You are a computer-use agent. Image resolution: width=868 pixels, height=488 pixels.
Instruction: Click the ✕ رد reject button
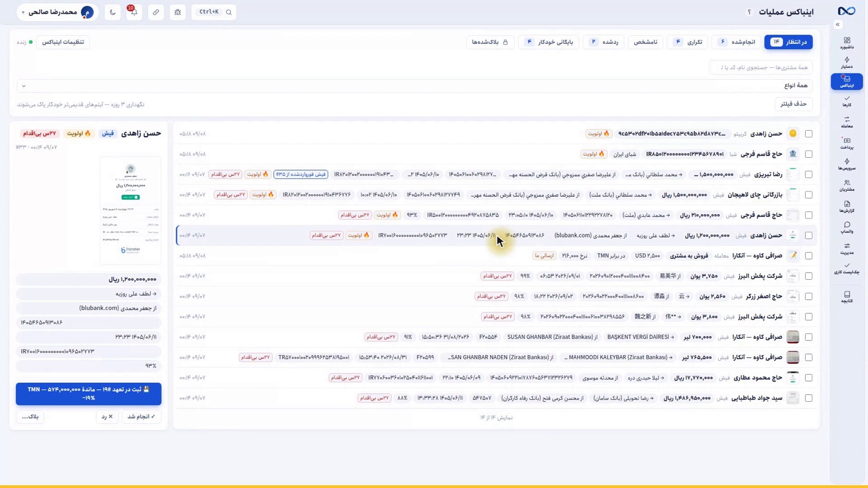(x=107, y=416)
